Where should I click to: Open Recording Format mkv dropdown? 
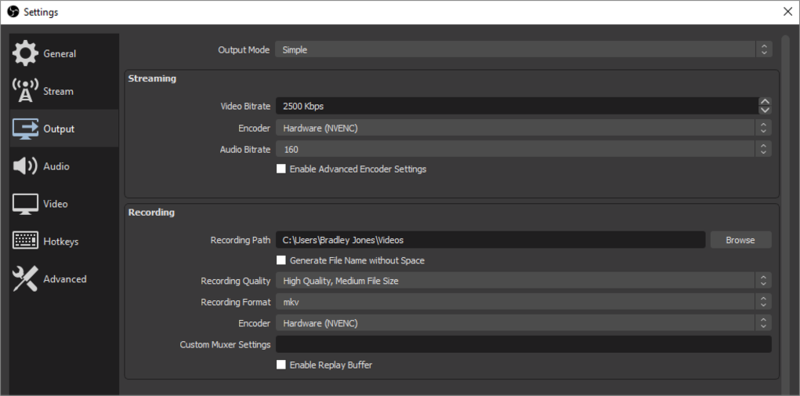pyautogui.click(x=523, y=302)
